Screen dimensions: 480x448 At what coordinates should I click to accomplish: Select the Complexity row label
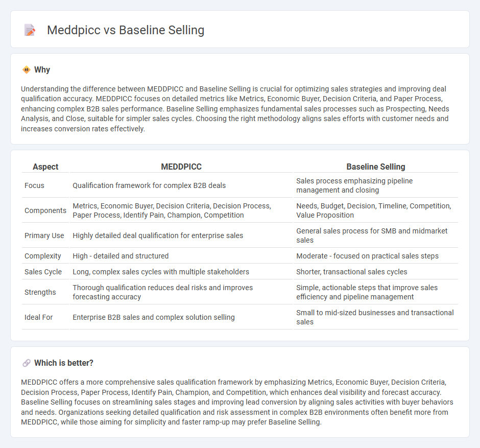point(42,256)
